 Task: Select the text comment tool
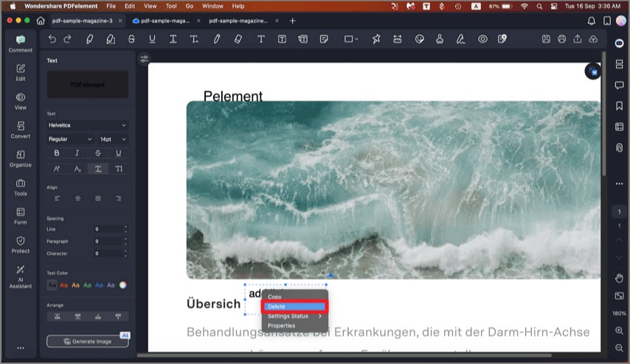pos(260,39)
